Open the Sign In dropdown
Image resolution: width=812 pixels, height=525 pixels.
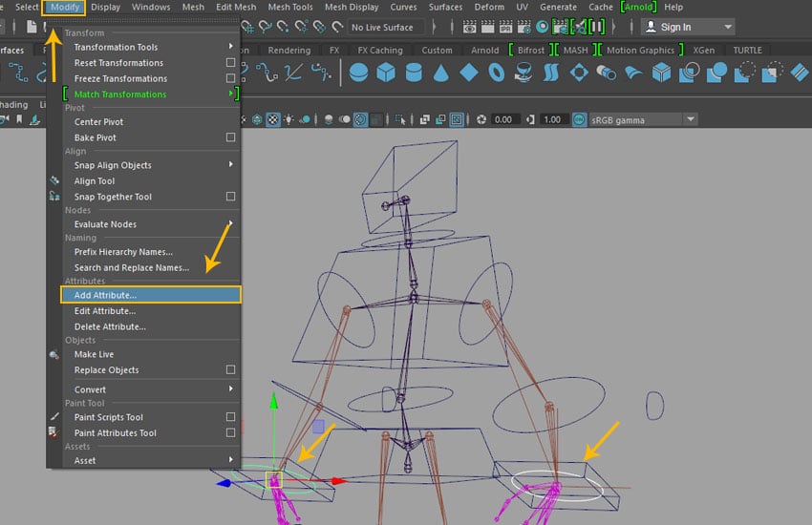(687, 27)
